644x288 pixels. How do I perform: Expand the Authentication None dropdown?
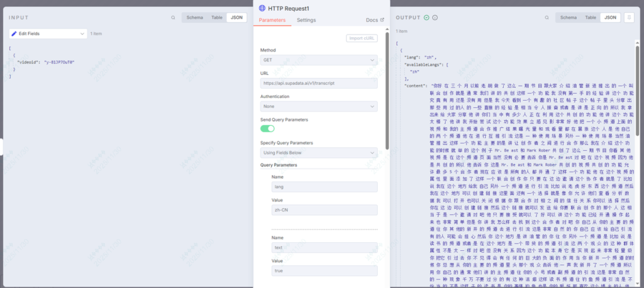click(x=319, y=106)
